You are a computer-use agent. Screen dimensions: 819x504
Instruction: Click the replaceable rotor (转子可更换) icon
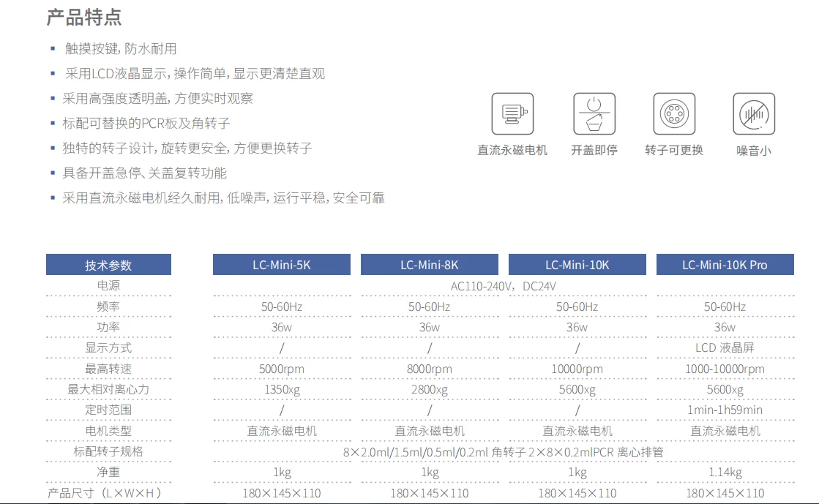pos(674,114)
